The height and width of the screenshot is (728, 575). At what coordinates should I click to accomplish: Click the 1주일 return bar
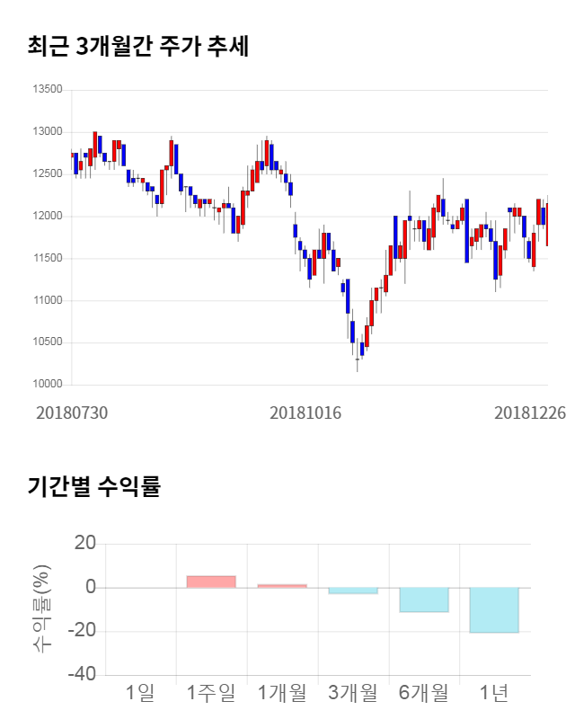coord(211,582)
